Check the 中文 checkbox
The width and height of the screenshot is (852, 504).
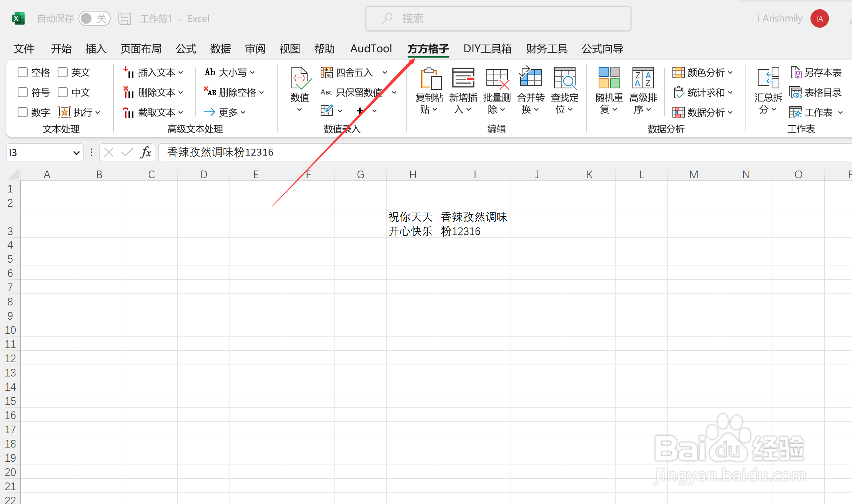(x=63, y=92)
